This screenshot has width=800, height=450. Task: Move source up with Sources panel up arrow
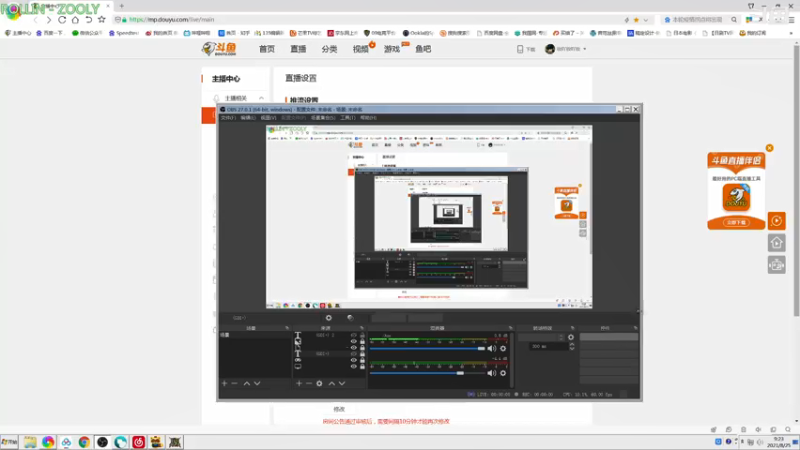pyautogui.click(x=332, y=383)
